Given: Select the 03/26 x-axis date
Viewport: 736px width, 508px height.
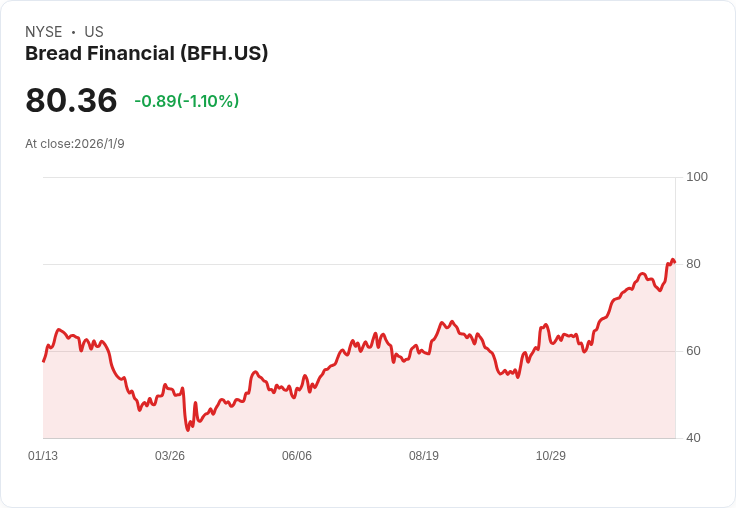Looking at the screenshot, I should pos(170,456).
